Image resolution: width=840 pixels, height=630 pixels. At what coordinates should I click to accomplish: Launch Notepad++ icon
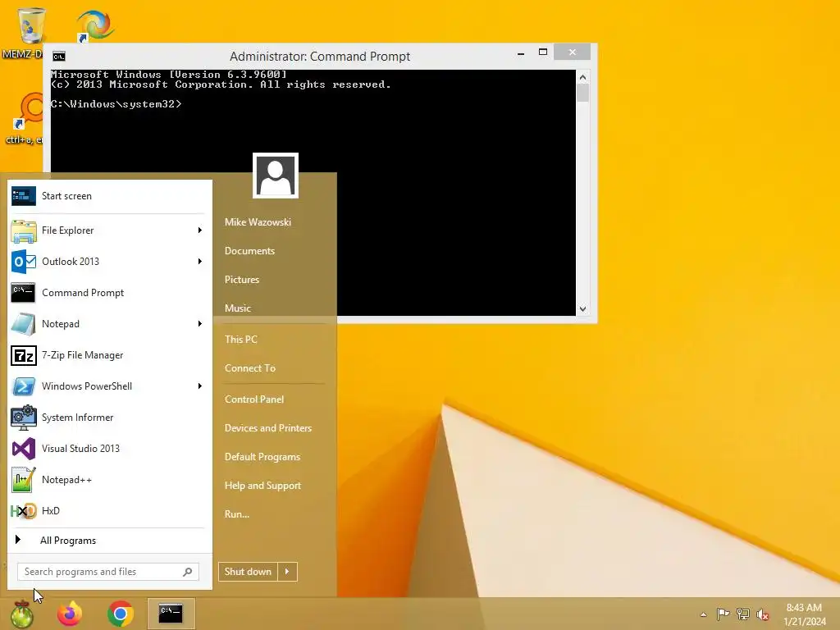click(24, 480)
